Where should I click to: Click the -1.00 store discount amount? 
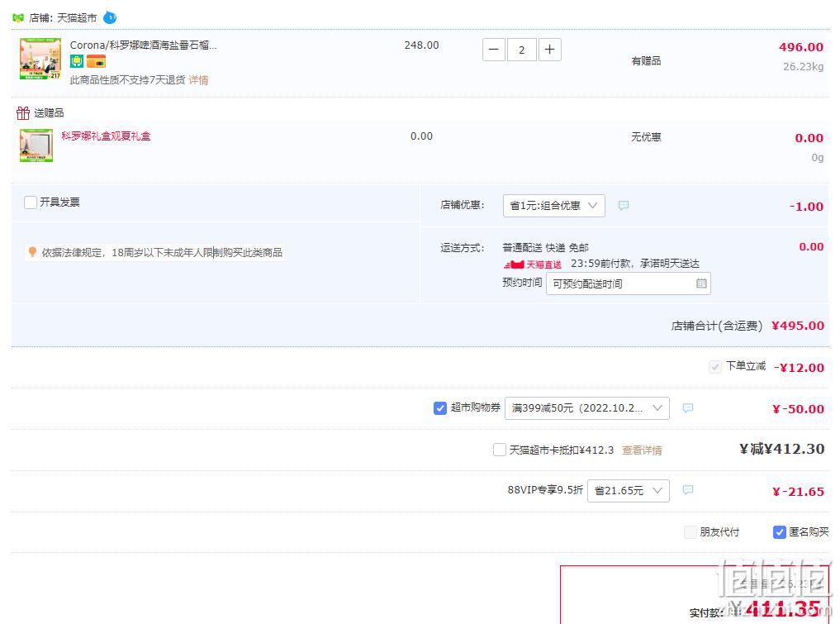point(806,207)
